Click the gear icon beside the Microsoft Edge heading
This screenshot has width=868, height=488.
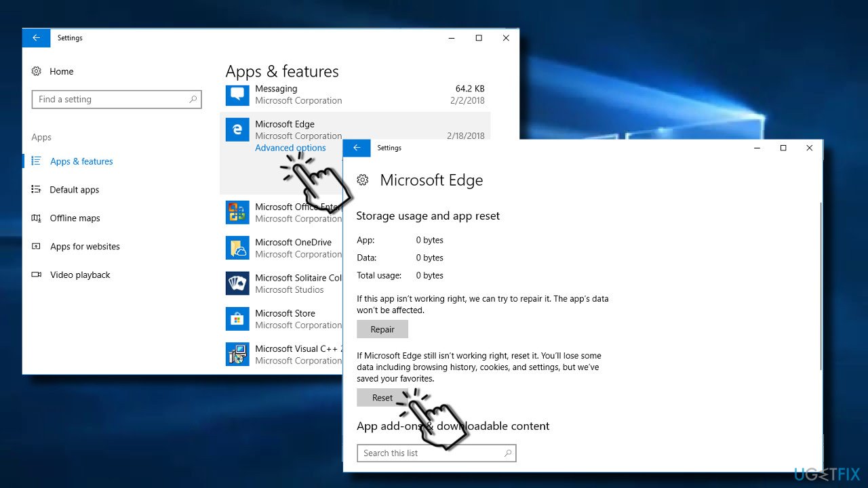(363, 180)
